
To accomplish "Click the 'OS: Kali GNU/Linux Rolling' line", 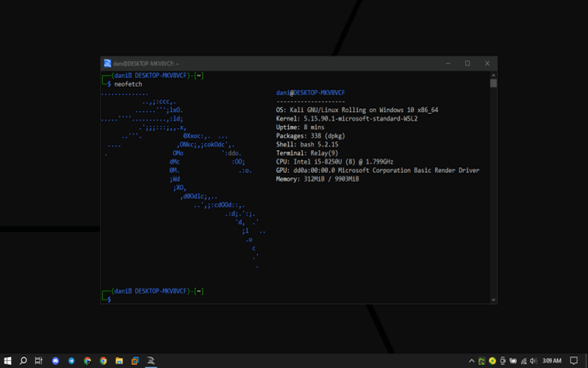I will 357,110.
